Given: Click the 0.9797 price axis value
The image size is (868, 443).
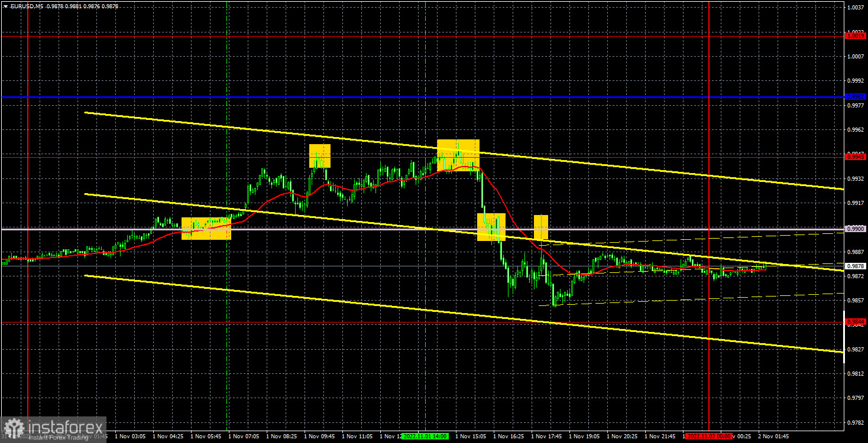Looking at the screenshot, I should 856,398.
